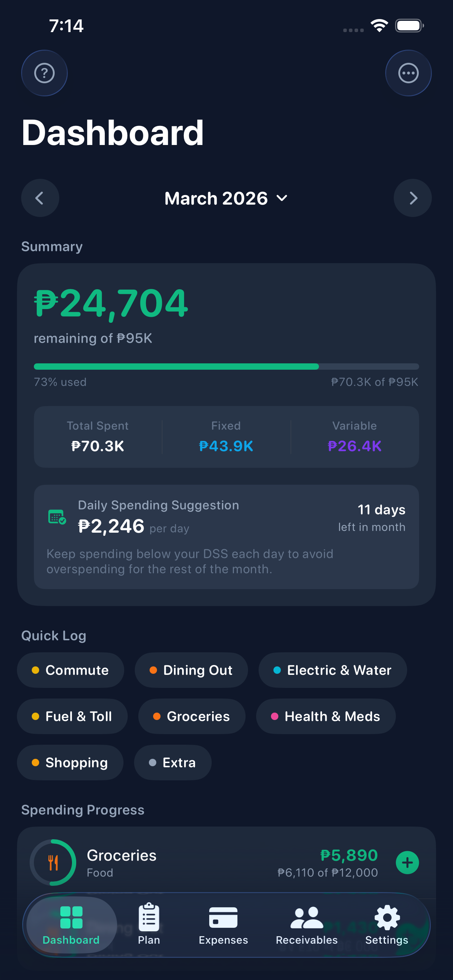Viewport: 453px width, 980px height.
Task: Click the green plus icon beside Groceries
Action: 407,863
